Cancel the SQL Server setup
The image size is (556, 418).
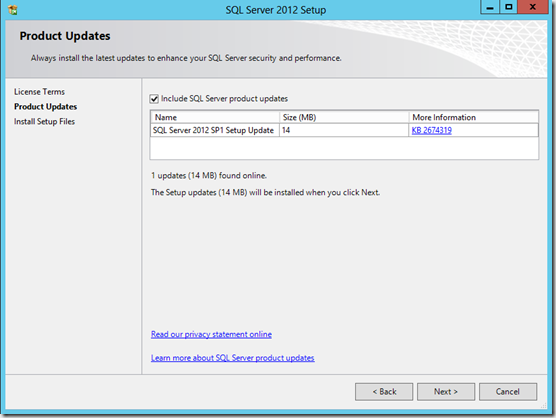[508, 392]
